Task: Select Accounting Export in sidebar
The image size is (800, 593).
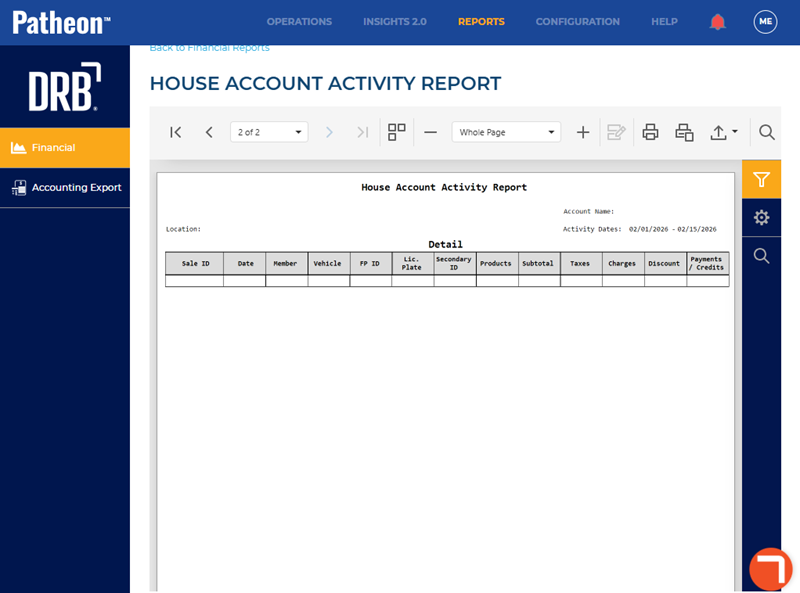Action: [x=76, y=187]
